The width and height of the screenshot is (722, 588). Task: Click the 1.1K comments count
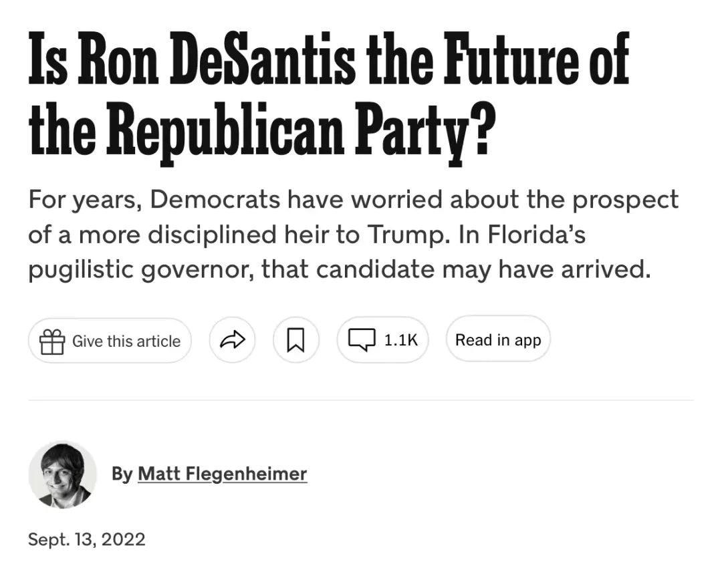coord(401,340)
